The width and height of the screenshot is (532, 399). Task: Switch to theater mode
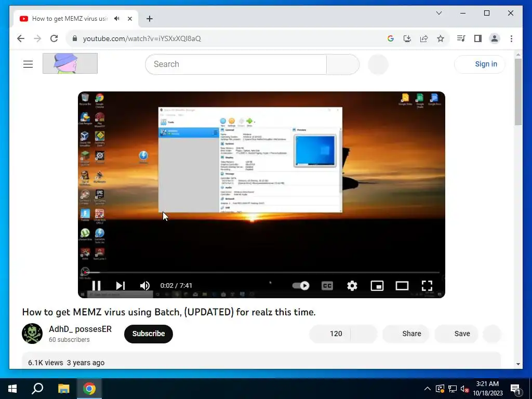[x=402, y=286]
